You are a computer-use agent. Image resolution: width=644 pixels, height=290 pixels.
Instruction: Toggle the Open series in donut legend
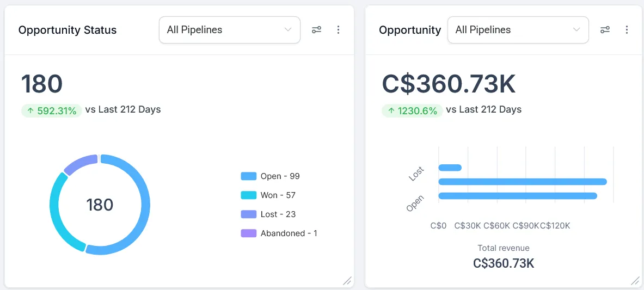point(271,176)
